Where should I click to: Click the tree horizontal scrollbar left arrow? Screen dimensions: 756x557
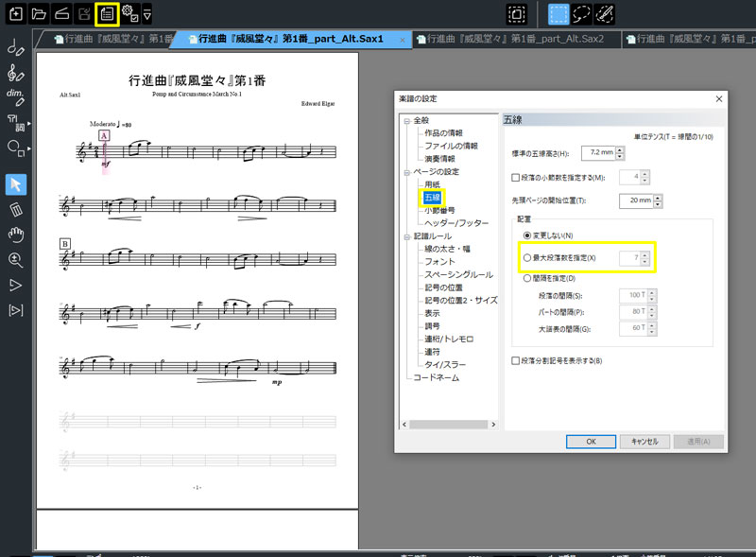point(405,425)
